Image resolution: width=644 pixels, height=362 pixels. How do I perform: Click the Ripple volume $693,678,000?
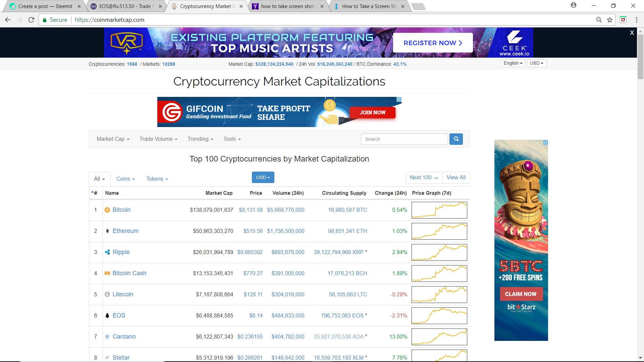point(288,252)
